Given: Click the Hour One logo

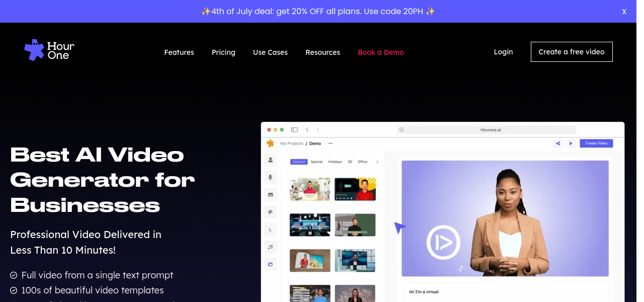Looking at the screenshot, I should [49, 50].
